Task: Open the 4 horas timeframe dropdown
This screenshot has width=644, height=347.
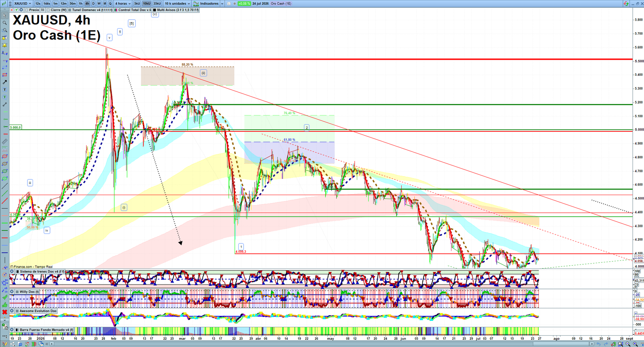Action: 123,4
